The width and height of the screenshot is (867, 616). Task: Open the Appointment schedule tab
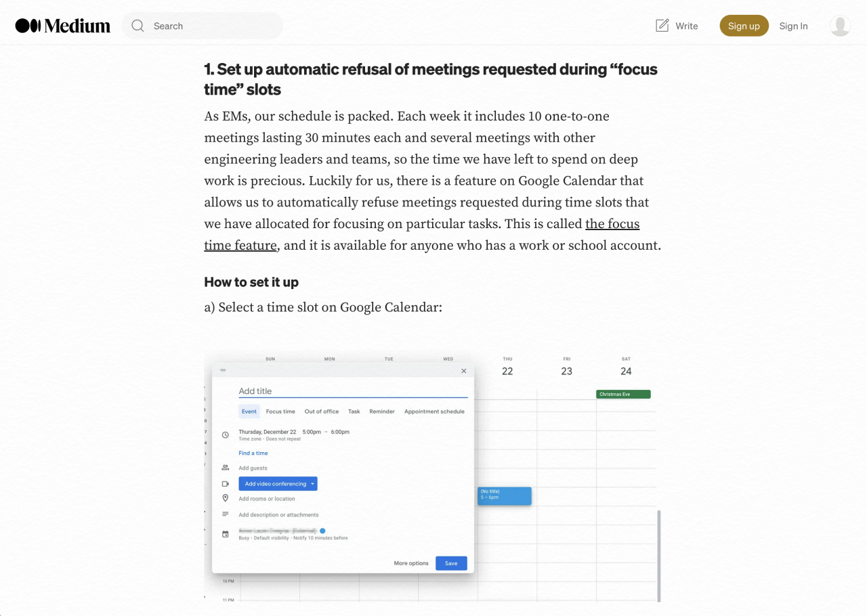pos(434,412)
